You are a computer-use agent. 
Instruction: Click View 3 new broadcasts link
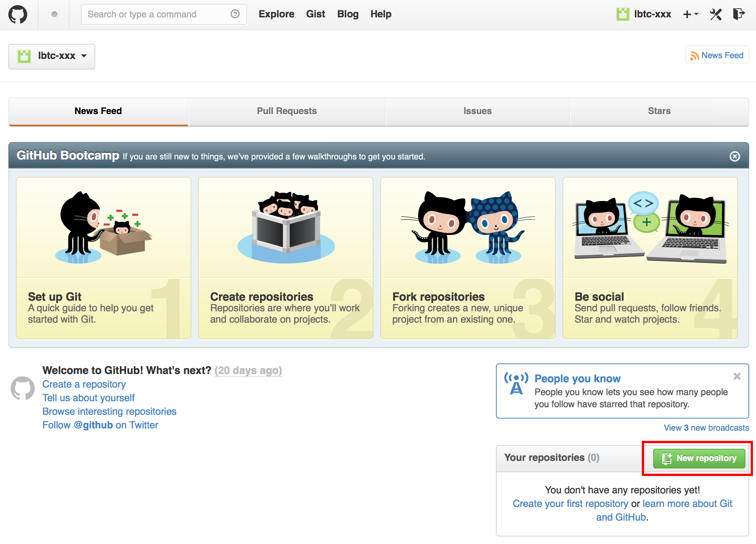coord(706,428)
